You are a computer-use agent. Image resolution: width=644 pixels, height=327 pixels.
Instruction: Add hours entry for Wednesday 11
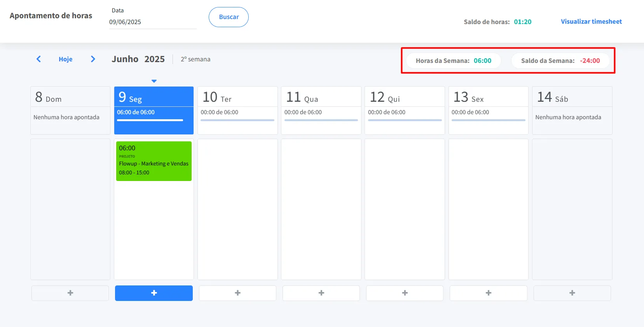(x=321, y=293)
